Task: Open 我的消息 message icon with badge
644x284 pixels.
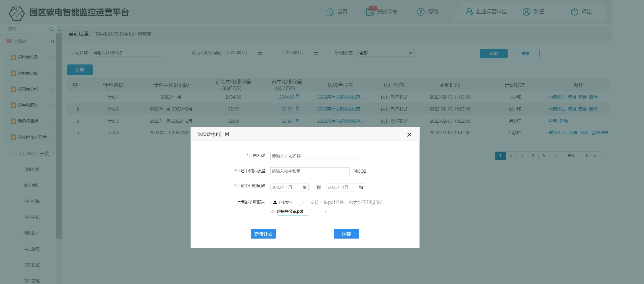Action: (370, 12)
